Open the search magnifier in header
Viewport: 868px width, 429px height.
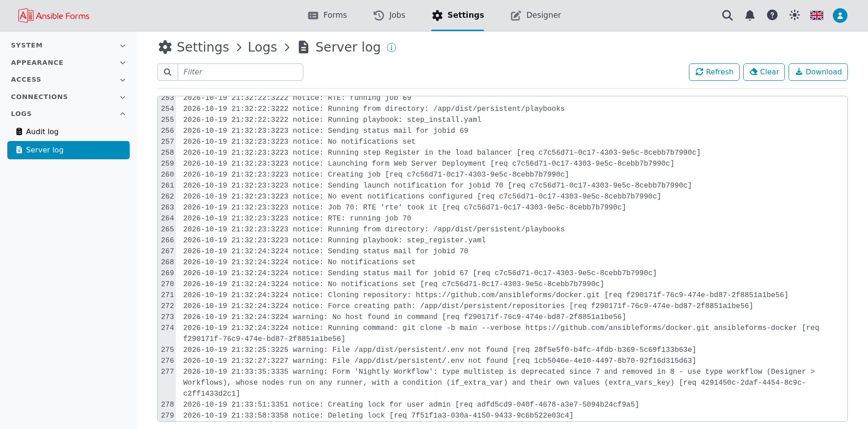pyautogui.click(x=727, y=16)
